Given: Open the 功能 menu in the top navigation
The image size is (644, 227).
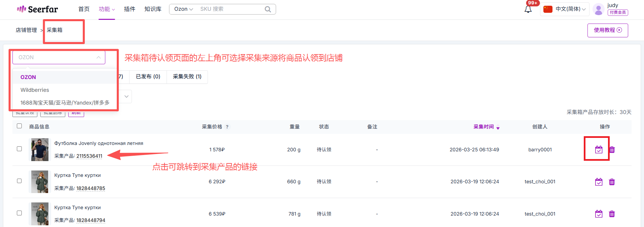Looking at the screenshot, I should pyautogui.click(x=107, y=9).
